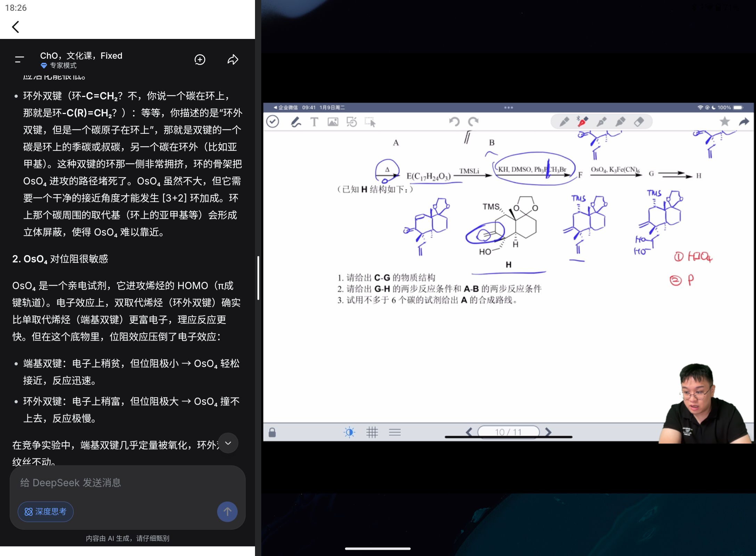Pick the first pen in the pen tray
Screen dimensions: 756x556
564,122
